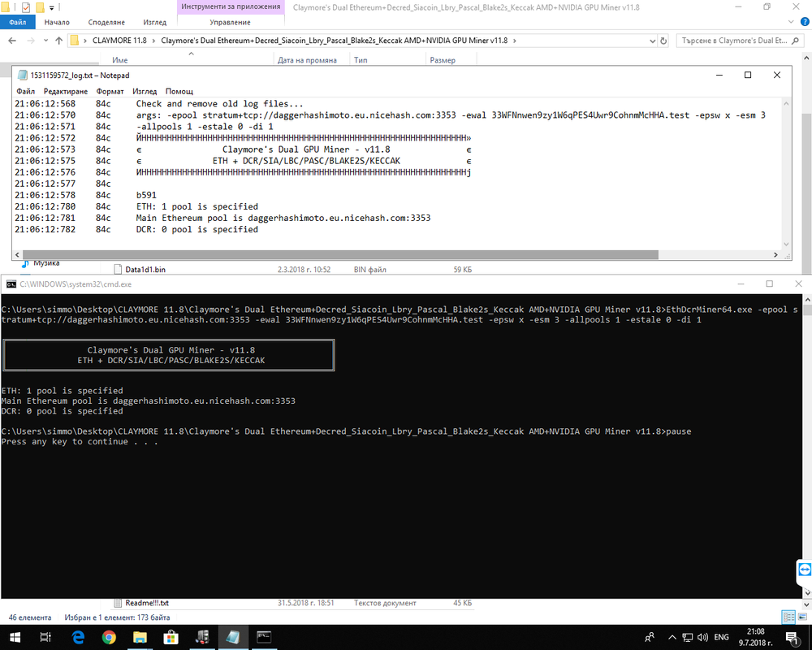Open volume control tray icon

point(702,637)
